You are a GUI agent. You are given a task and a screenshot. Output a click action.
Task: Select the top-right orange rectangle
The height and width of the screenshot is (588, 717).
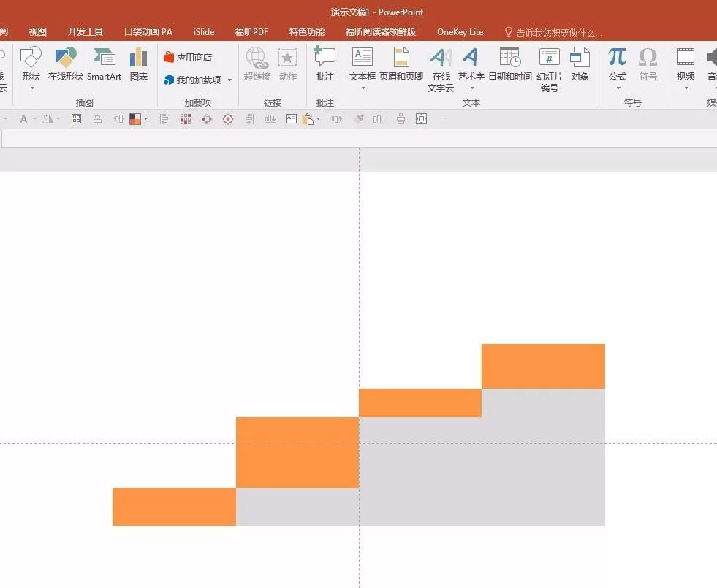(x=543, y=366)
